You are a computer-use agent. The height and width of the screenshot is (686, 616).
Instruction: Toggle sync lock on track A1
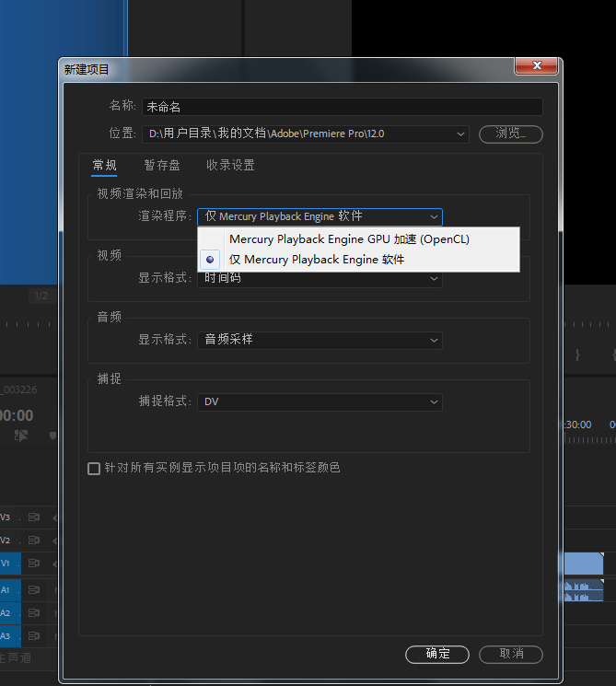pyautogui.click(x=34, y=590)
